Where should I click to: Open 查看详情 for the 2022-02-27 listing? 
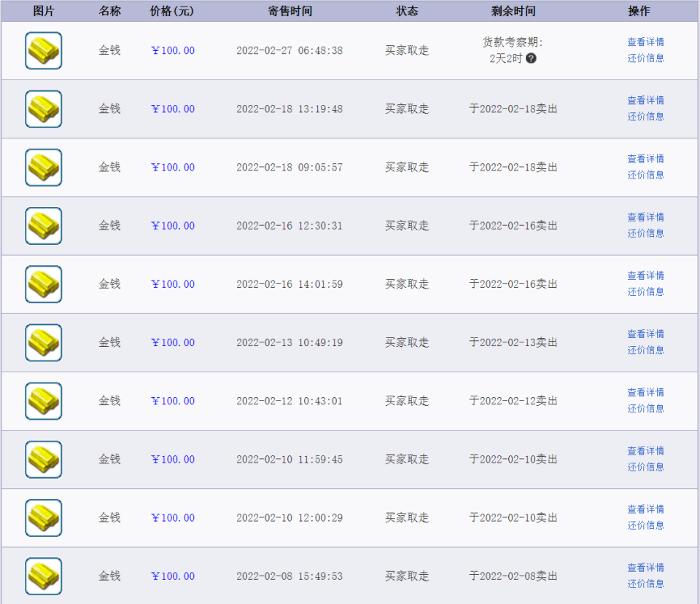(645, 42)
